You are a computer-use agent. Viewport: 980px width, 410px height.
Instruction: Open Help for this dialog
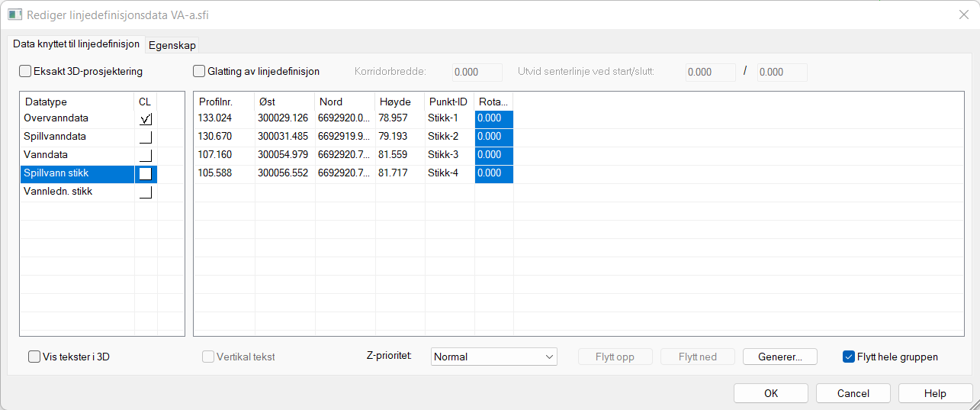tap(934, 393)
